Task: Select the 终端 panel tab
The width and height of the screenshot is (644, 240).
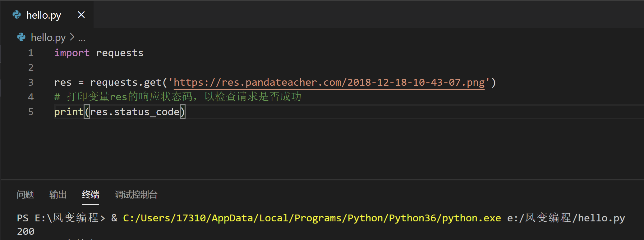Action: pyautogui.click(x=90, y=195)
